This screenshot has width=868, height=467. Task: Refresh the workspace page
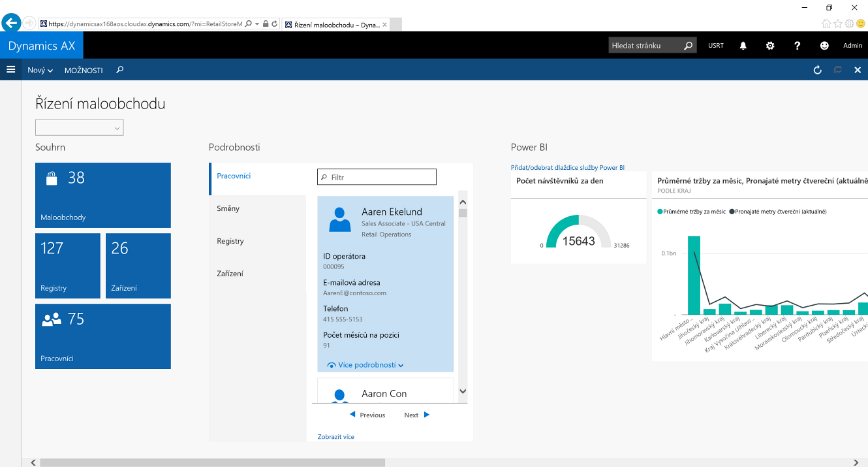[x=817, y=70]
